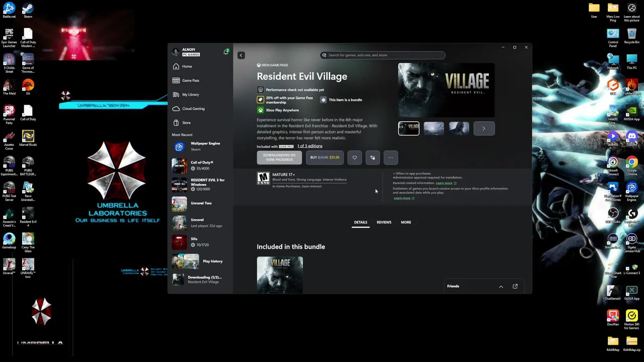
Task: Open Unravel Two in Most Recent list
Action: [200, 204]
